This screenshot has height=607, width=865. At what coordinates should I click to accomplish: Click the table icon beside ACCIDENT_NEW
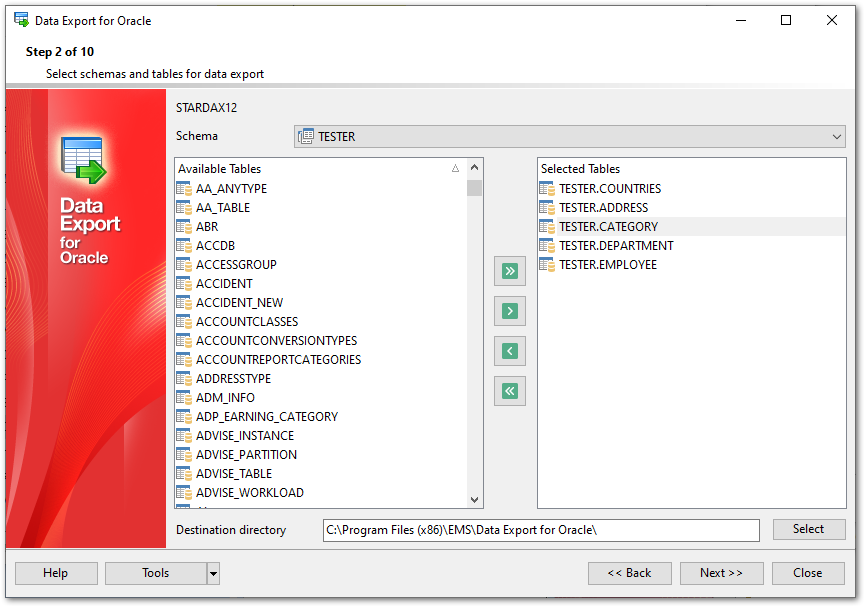point(184,303)
